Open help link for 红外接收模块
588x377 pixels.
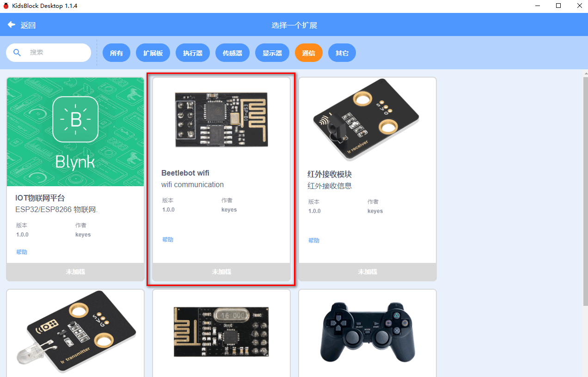point(314,240)
